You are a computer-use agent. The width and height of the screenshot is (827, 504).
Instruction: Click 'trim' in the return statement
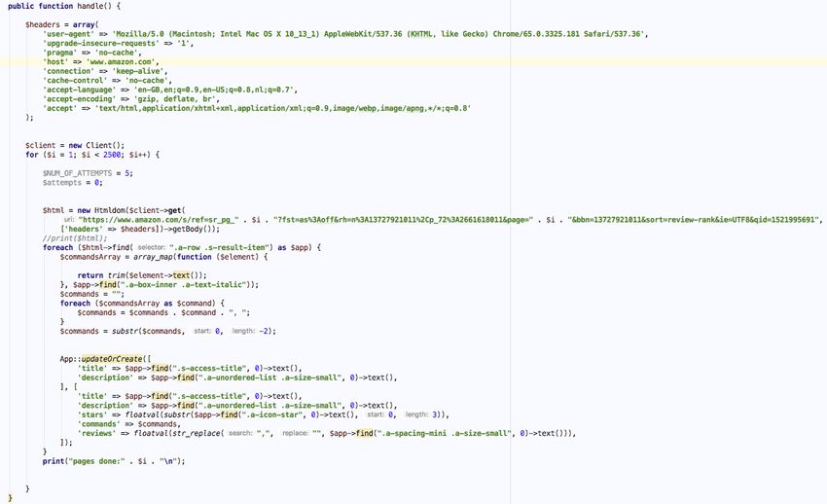(117, 275)
